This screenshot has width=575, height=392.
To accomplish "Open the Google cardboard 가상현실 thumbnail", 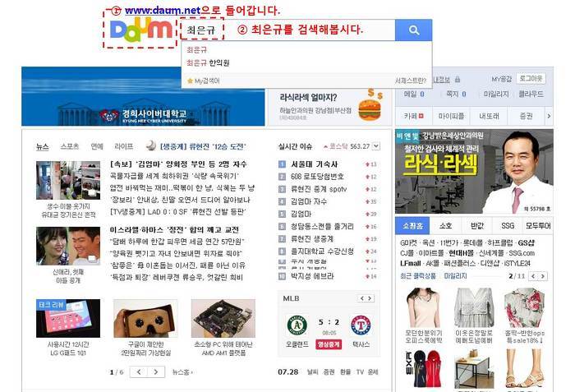I will [145, 319].
